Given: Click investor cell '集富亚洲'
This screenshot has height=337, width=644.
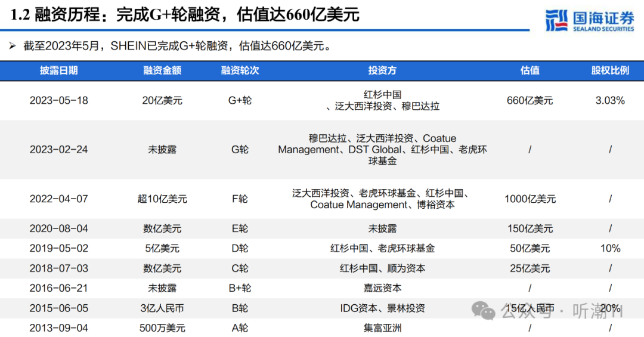Looking at the screenshot, I should (382, 329).
